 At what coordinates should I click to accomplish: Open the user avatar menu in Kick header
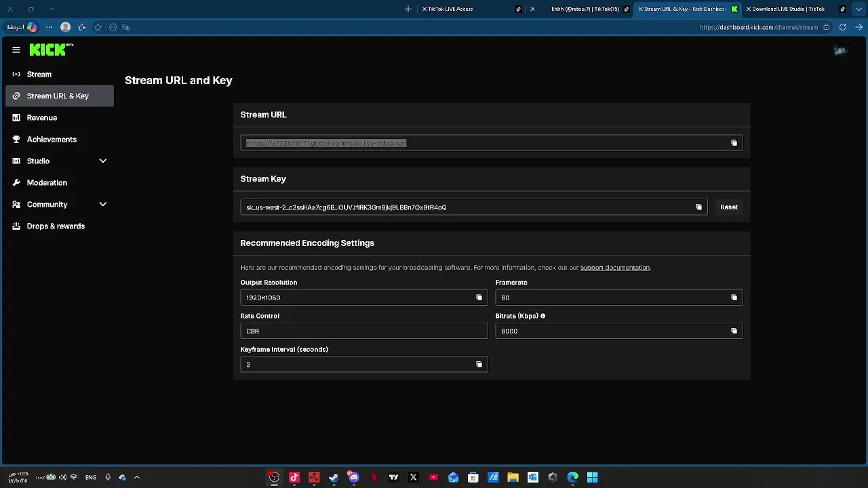pyautogui.click(x=840, y=50)
